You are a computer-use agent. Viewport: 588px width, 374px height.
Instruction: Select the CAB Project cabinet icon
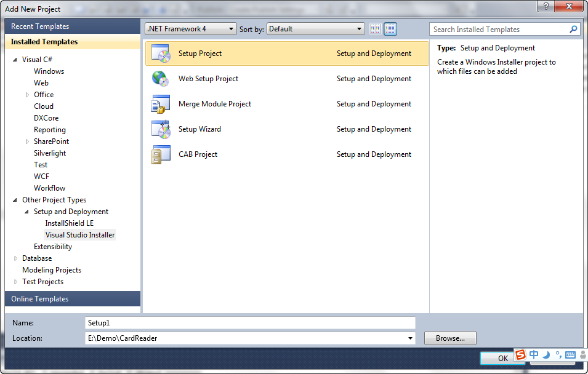click(x=157, y=154)
